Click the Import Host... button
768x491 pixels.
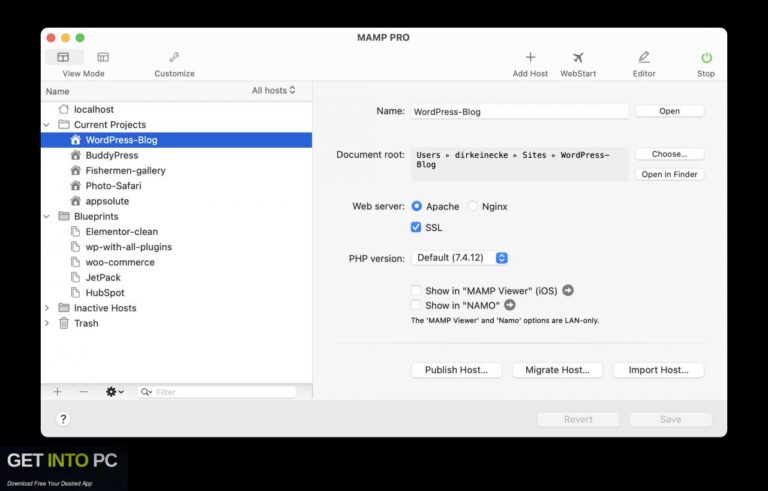click(x=658, y=370)
